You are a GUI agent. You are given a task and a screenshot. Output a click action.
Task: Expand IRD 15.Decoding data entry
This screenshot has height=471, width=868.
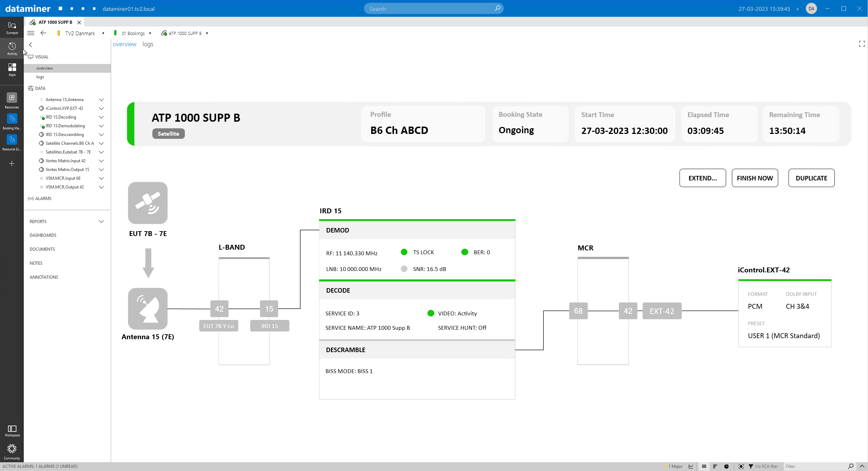pyautogui.click(x=101, y=117)
